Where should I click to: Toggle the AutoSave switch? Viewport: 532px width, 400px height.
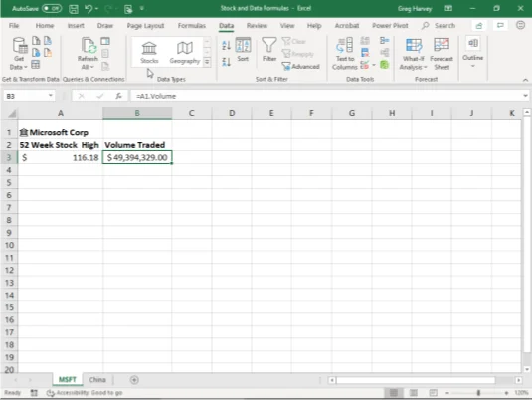coord(52,8)
